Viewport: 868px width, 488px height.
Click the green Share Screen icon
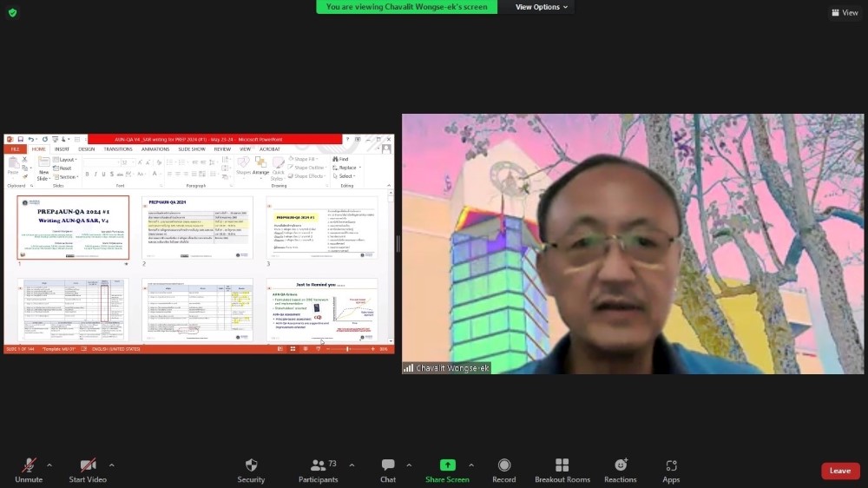[x=447, y=465]
